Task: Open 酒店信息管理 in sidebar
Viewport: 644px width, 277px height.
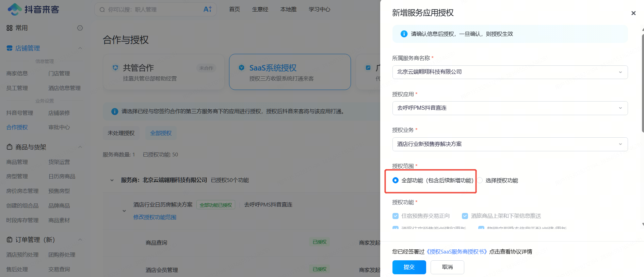Action: (x=64, y=88)
